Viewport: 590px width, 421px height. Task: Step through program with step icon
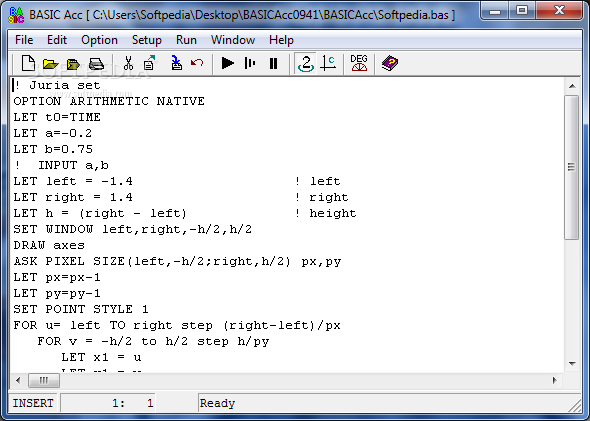click(250, 63)
